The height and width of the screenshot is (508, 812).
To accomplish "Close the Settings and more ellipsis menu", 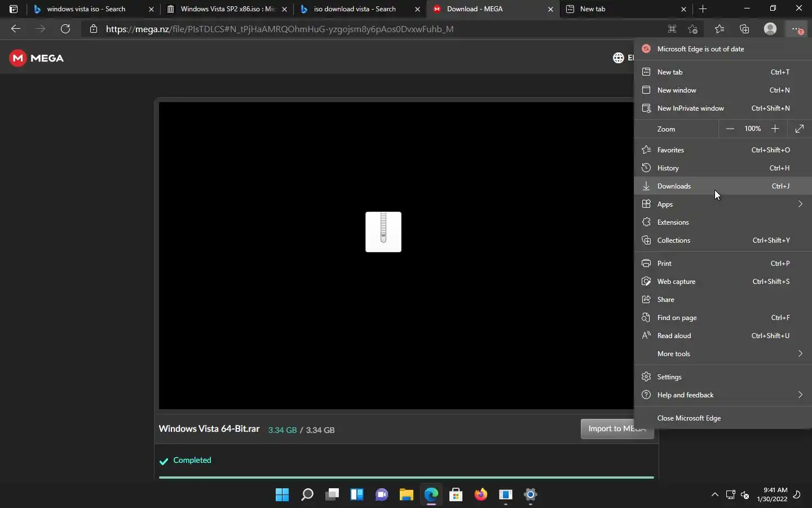I will (796, 29).
